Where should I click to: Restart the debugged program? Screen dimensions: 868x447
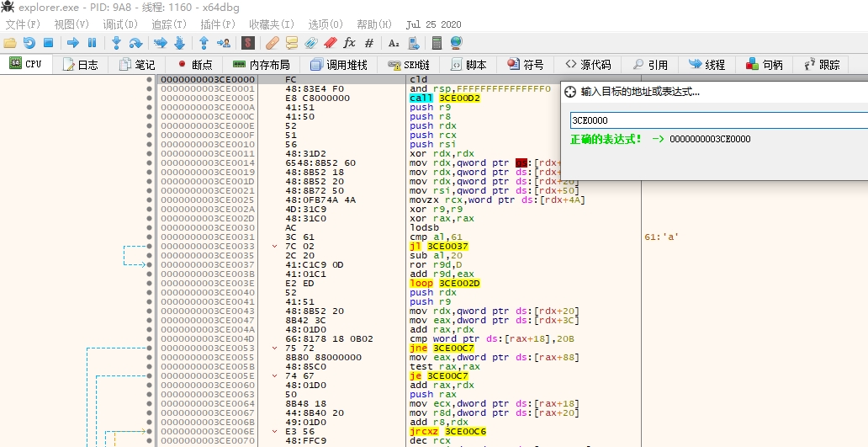29,42
